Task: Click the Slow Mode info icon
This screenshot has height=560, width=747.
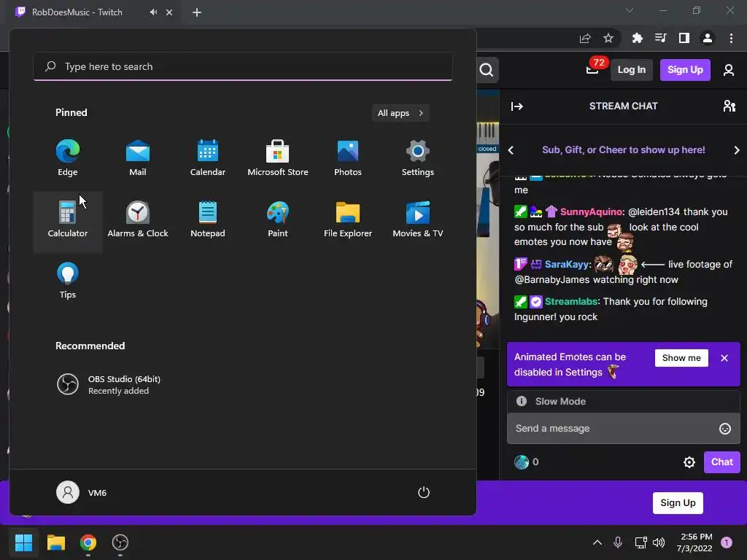Action: pos(522,401)
